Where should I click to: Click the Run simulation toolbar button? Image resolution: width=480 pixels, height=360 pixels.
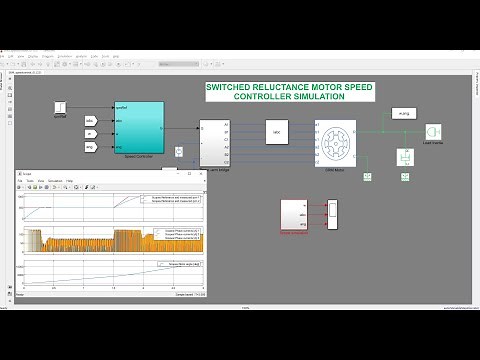(x=103, y=64)
